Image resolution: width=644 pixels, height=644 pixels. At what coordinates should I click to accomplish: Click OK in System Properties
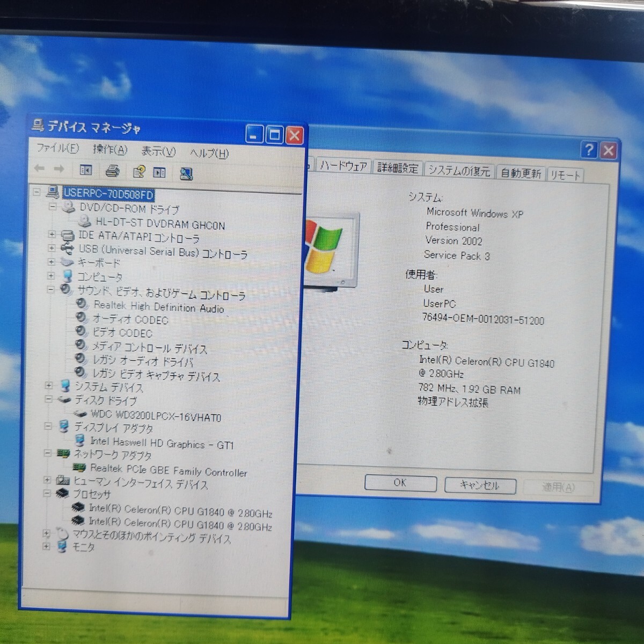400,482
